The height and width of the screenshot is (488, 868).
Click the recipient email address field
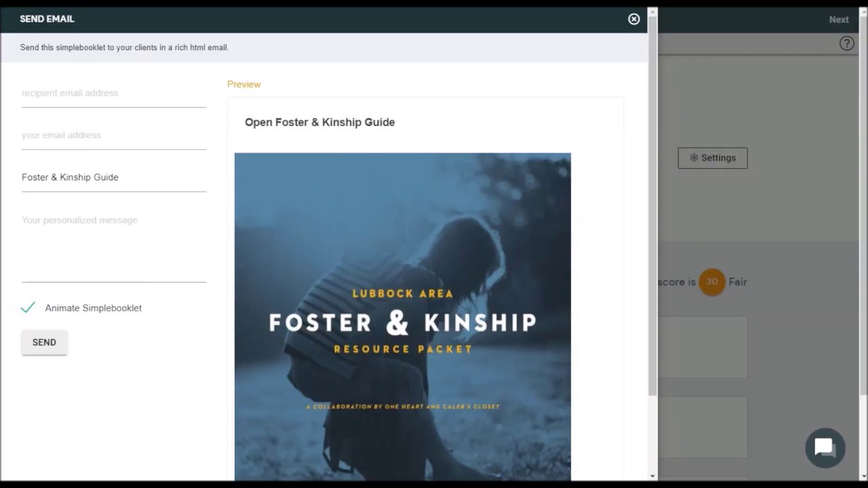click(x=114, y=94)
